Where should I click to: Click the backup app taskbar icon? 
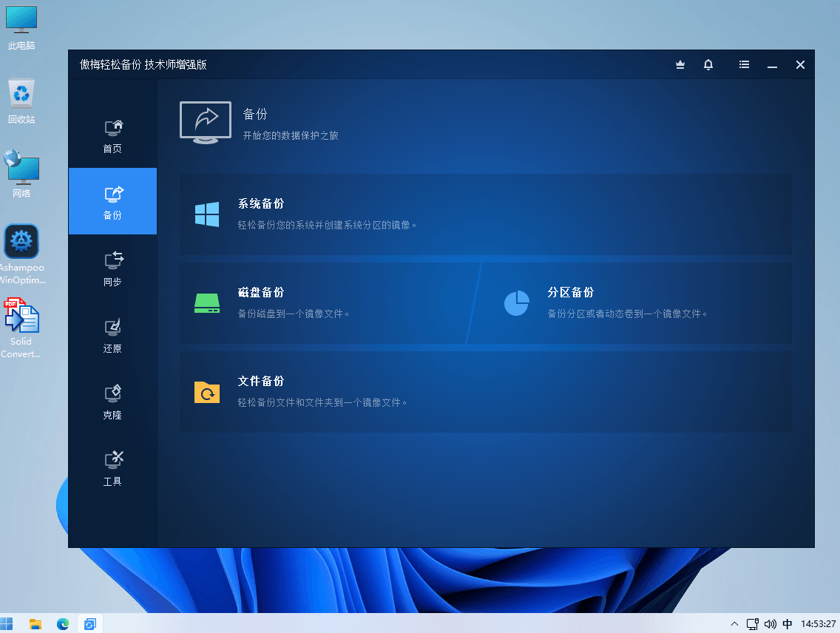tap(90, 624)
